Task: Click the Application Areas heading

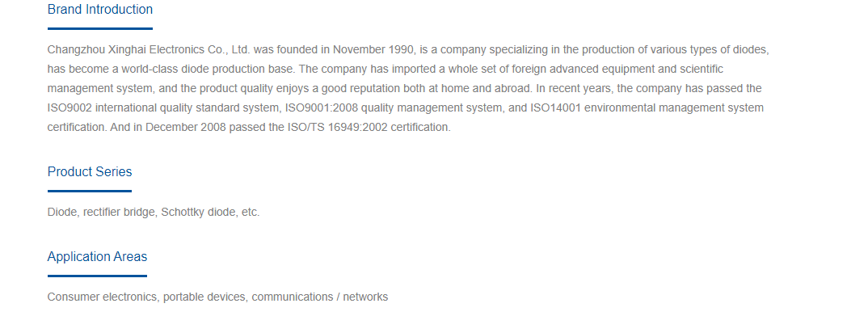Action: [98, 257]
